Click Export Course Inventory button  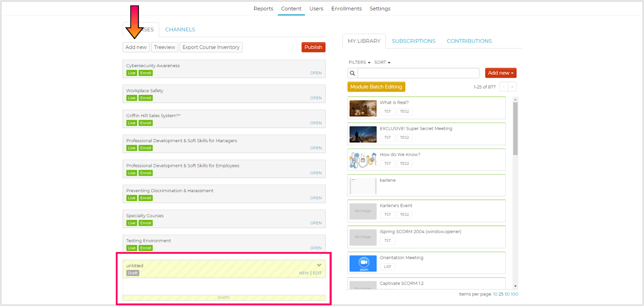tap(211, 47)
